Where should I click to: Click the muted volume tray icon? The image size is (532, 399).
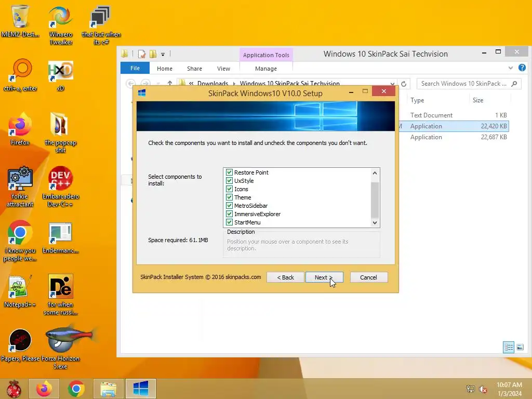point(483,389)
